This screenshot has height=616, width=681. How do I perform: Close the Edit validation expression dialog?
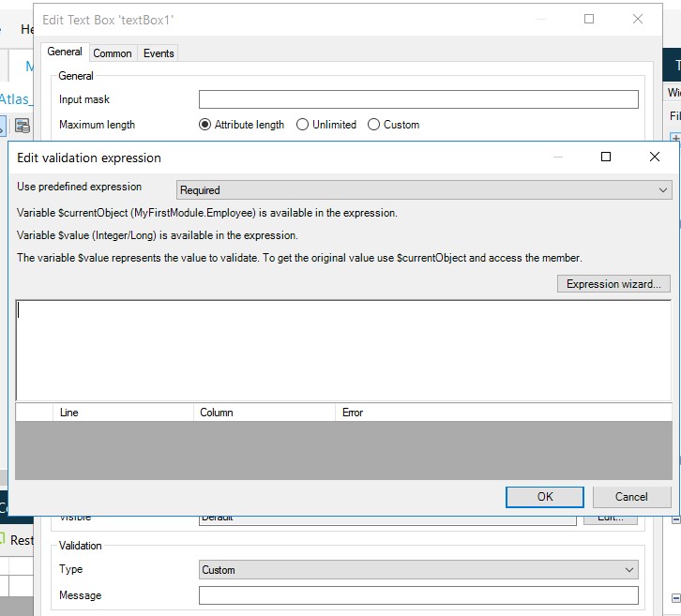click(x=655, y=158)
